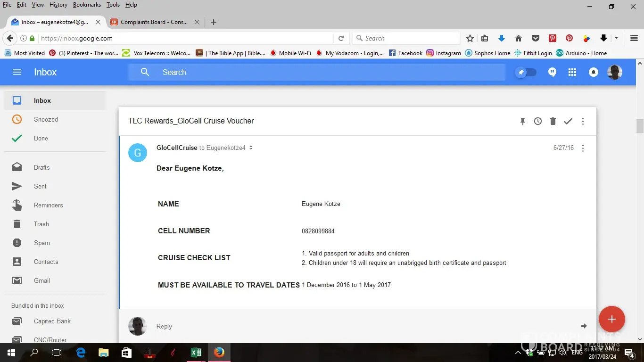Open the Capitec Bank bundle
The height and width of the screenshot is (362, 644).
(52, 321)
